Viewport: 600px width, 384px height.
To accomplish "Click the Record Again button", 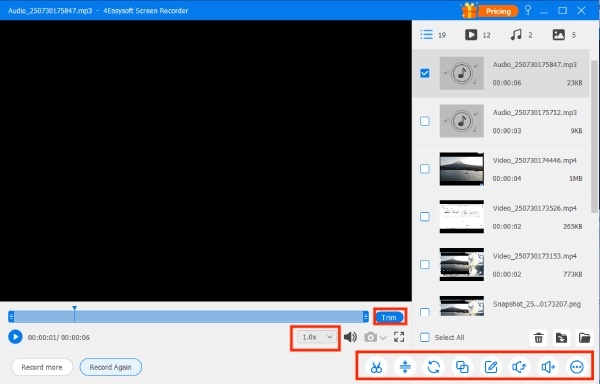I will click(x=111, y=367).
